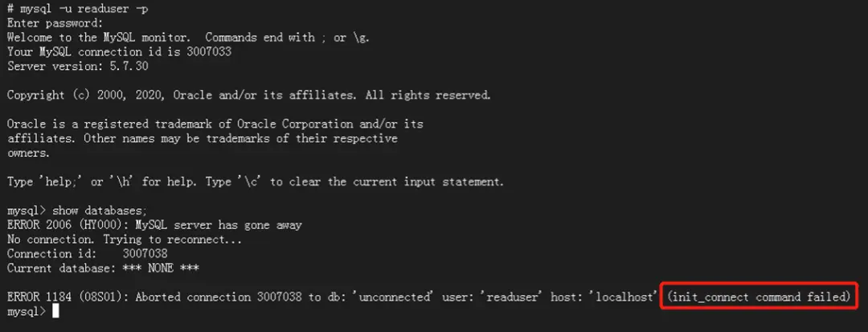
Task: Click the 'ERROR 2006 (HY000)' server gone away line
Action: pyautogui.click(x=154, y=225)
